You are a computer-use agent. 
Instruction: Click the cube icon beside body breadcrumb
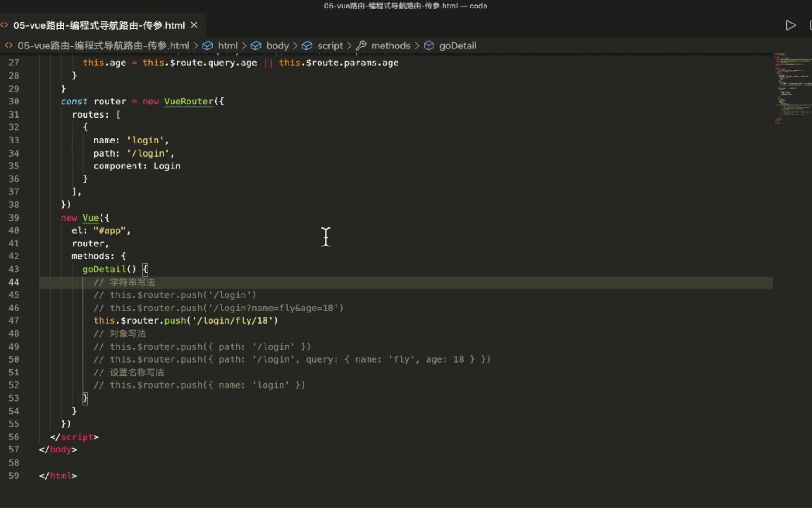[256, 46]
